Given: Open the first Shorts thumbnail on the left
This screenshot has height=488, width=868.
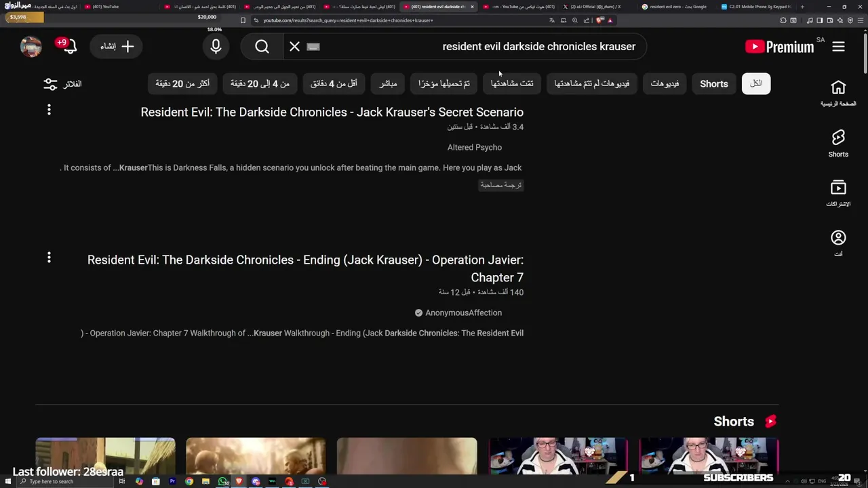Looking at the screenshot, I should pos(105,455).
